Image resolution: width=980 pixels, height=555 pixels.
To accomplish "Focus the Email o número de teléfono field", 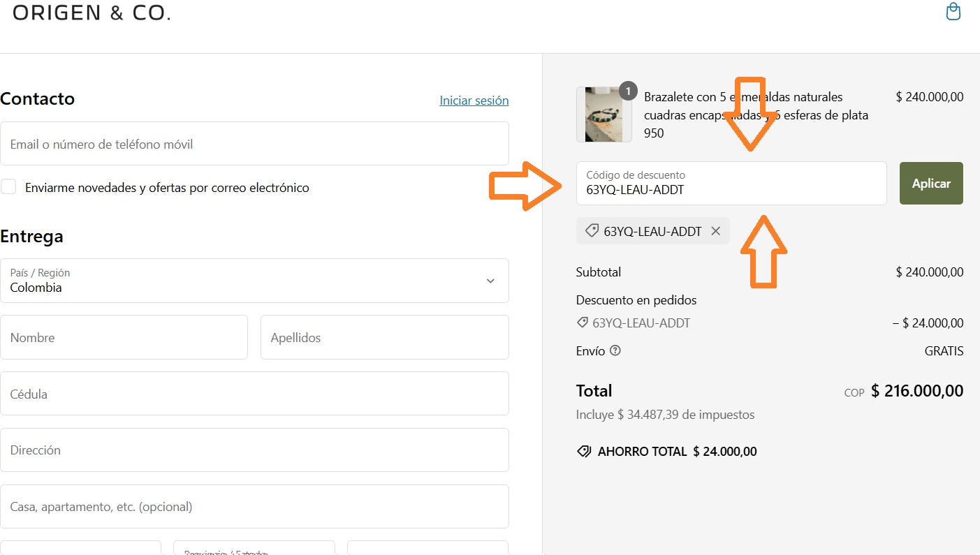I will click(x=254, y=144).
